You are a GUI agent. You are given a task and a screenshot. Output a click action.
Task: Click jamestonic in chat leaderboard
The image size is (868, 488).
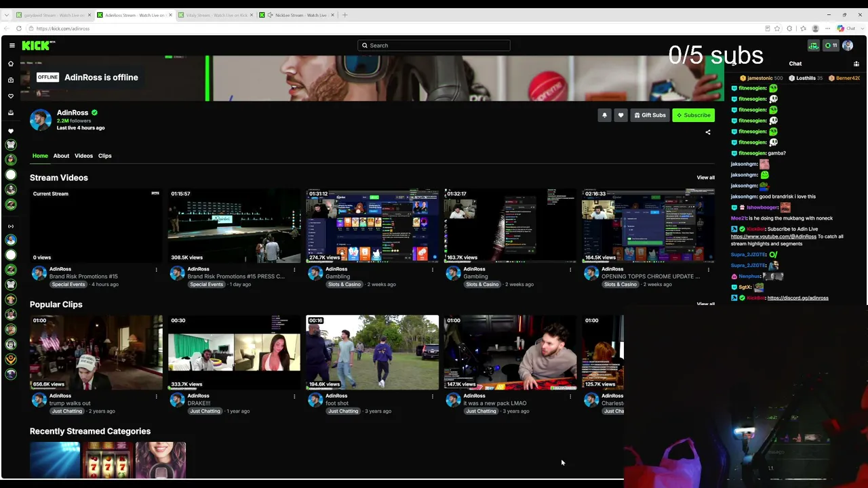759,79
